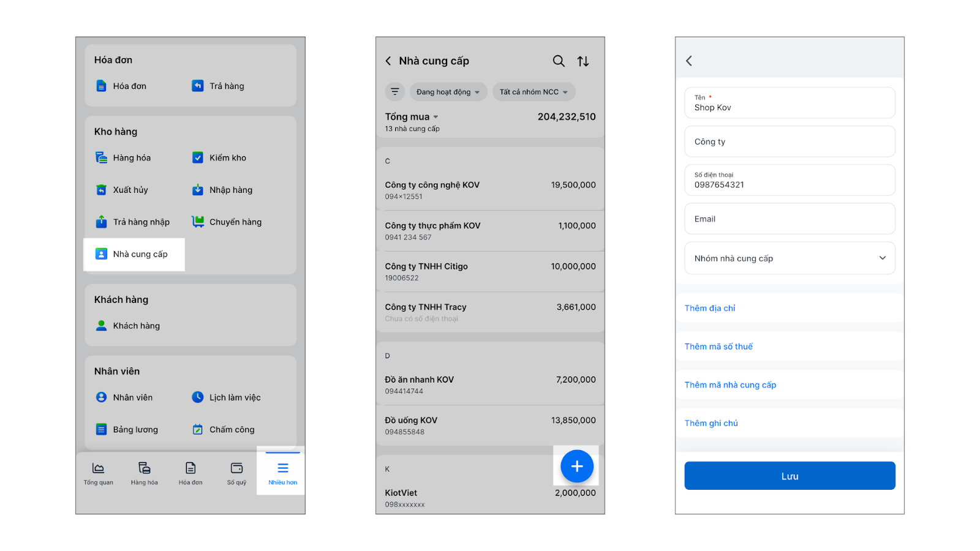Tap the blue plus add supplier button
Viewport: 980px width, 551px height.
click(x=576, y=467)
